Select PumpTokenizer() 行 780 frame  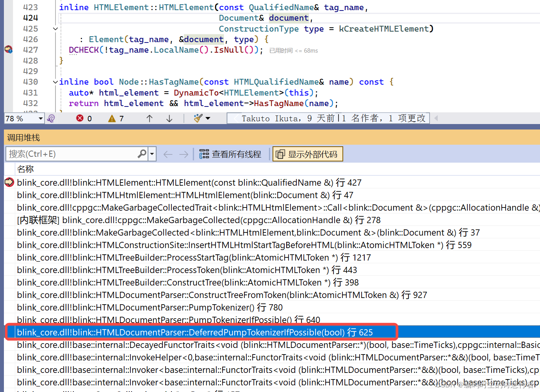[150, 307]
